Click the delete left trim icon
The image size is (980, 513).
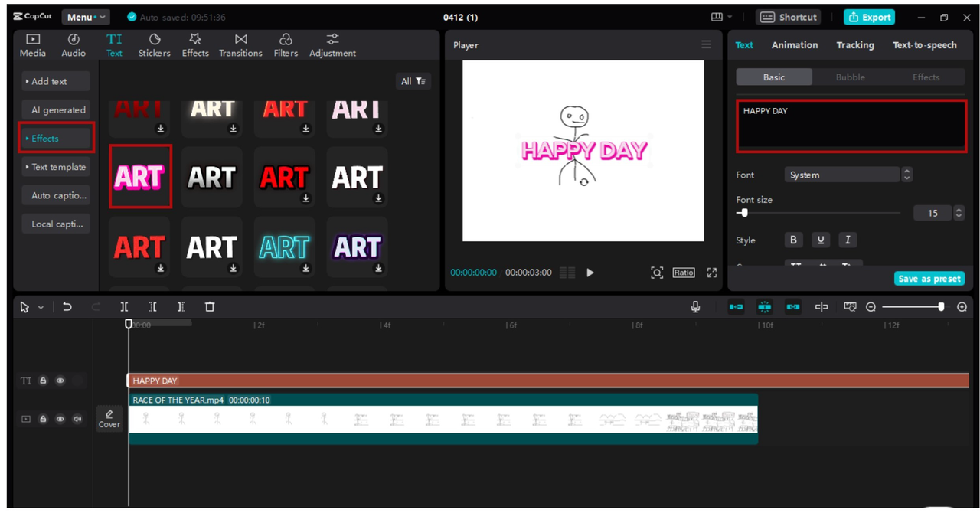(x=152, y=306)
